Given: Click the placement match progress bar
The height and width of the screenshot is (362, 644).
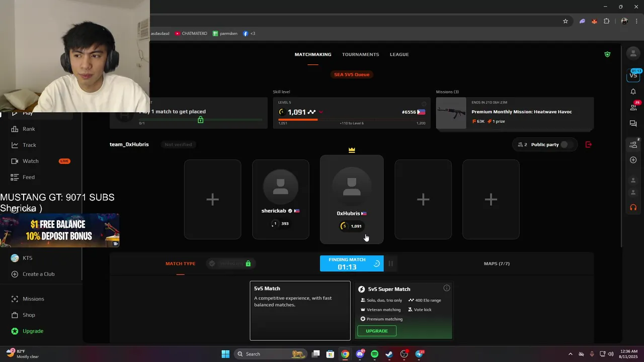Looking at the screenshot, I should (201, 120).
